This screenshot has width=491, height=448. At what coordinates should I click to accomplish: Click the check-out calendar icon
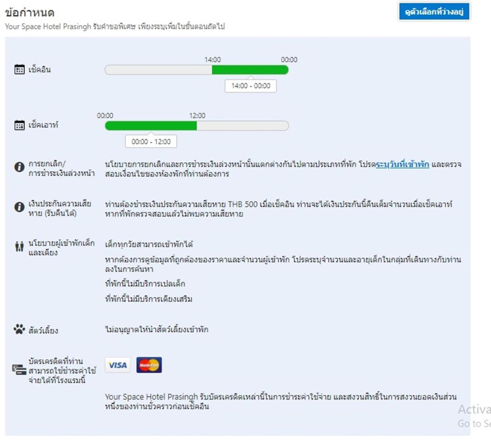coord(19,125)
